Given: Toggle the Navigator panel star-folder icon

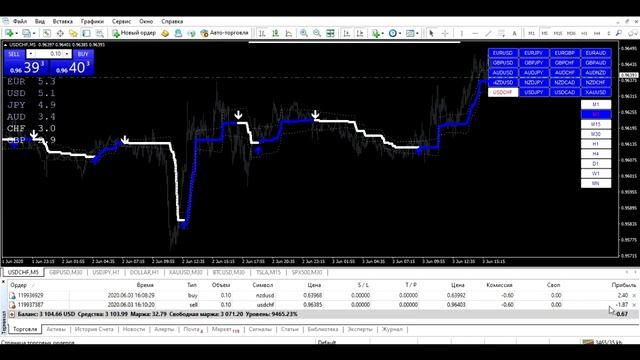Looking at the screenshot, I should (73, 33).
